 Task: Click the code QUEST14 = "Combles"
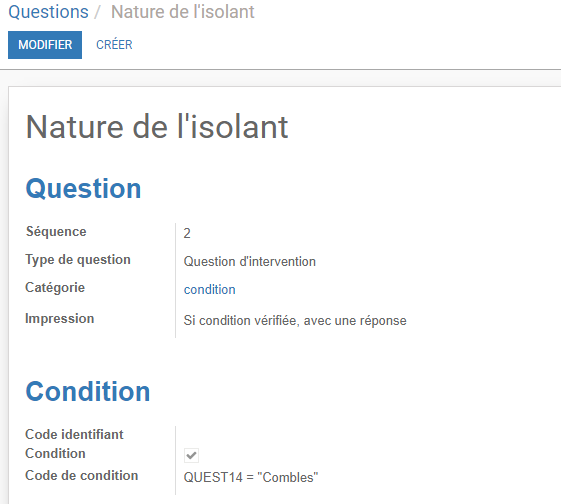(250, 477)
